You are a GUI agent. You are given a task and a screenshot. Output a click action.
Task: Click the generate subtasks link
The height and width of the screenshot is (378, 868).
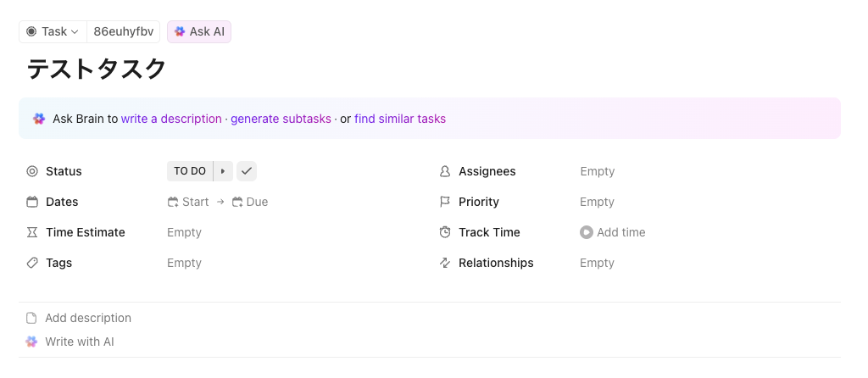click(x=281, y=119)
